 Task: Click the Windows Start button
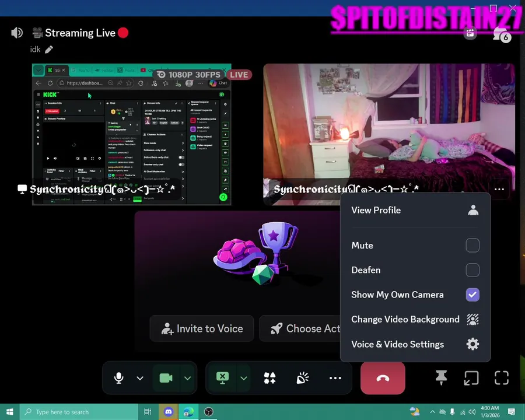10,412
